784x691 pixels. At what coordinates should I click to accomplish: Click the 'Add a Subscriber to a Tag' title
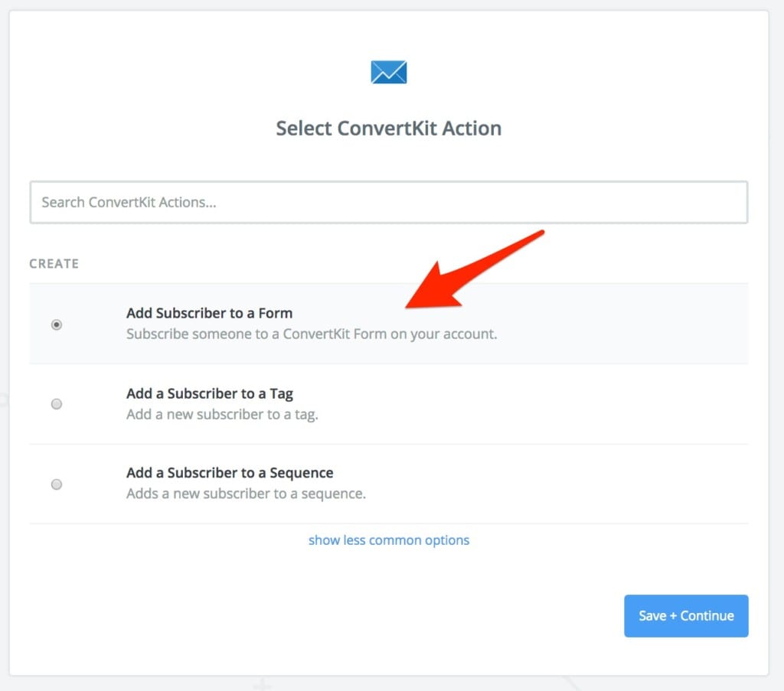pos(210,394)
